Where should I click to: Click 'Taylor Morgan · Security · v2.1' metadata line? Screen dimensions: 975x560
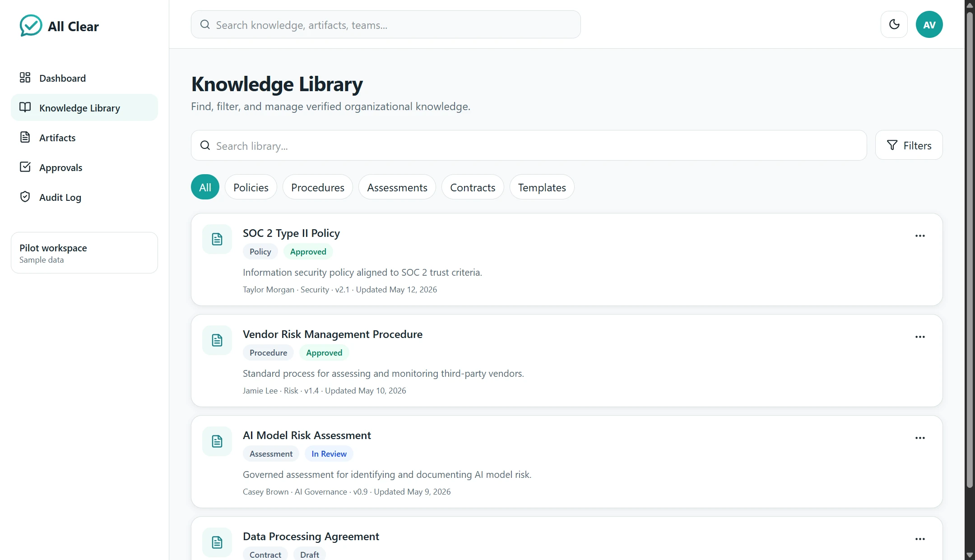pos(340,290)
